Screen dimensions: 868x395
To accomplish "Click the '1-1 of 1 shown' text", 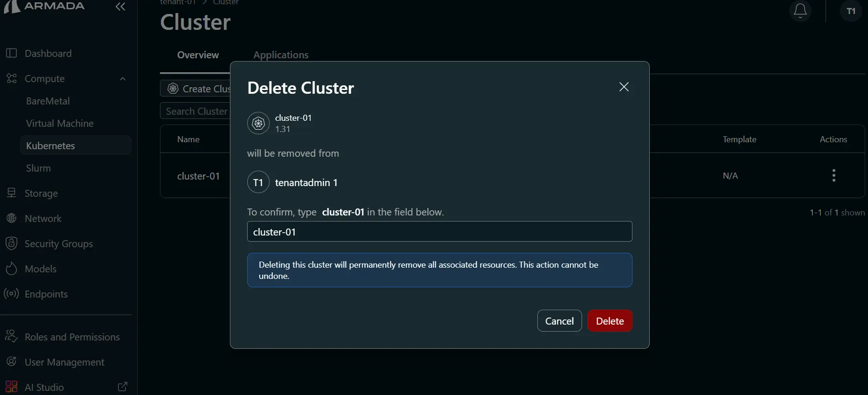I will pos(837,213).
